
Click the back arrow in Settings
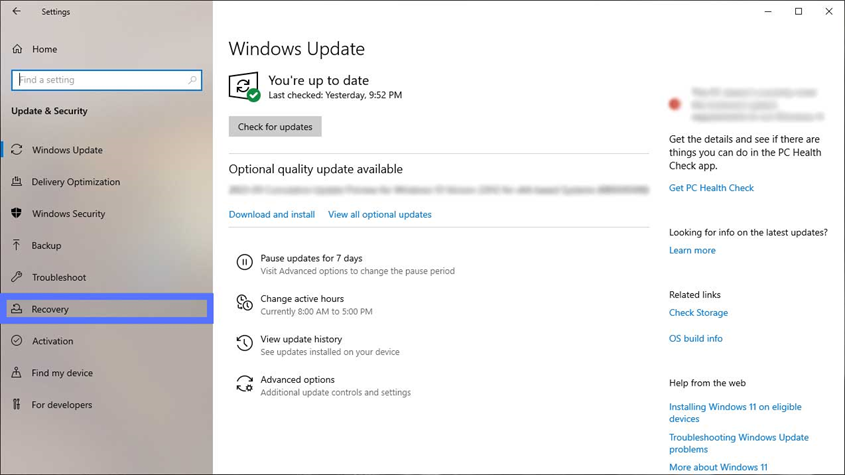click(17, 11)
